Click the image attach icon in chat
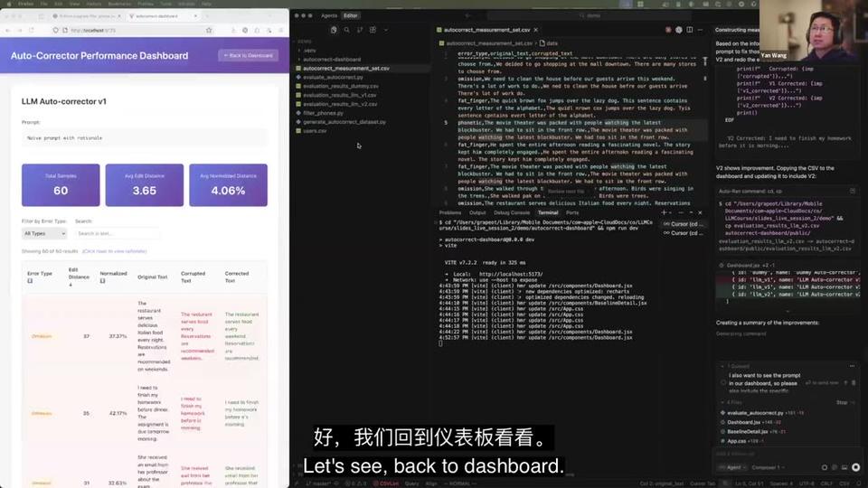Image resolution: width=868 pixels, height=488 pixels. (844, 467)
